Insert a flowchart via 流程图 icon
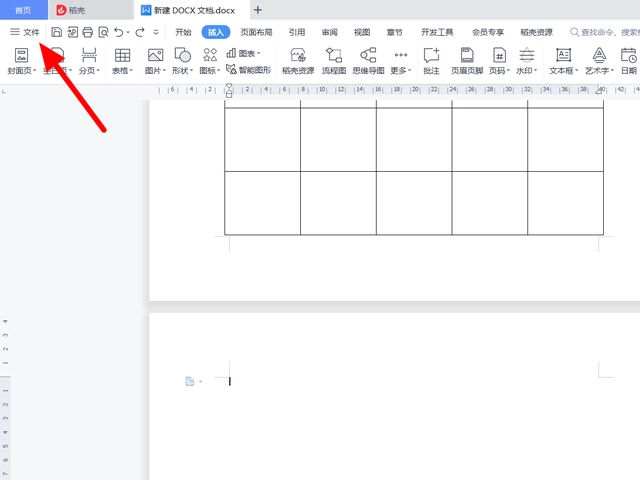This screenshot has width=640, height=480. pos(333,60)
